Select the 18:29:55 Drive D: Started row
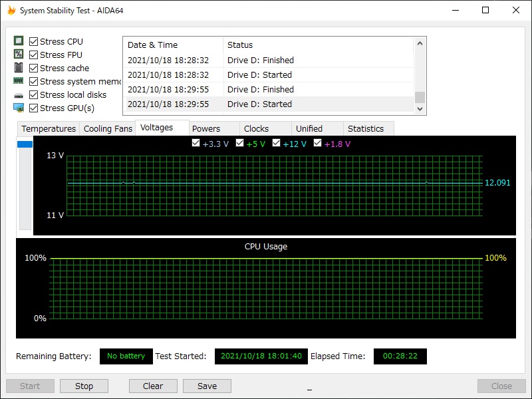Image resolution: width=532 pixels, height=399 pixels. [269, 104]
